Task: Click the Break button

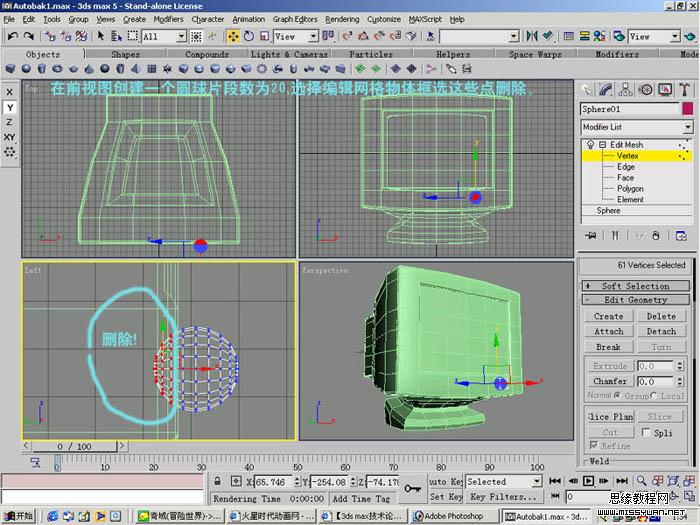Action: pyautogui.click(x=608, y=347)
